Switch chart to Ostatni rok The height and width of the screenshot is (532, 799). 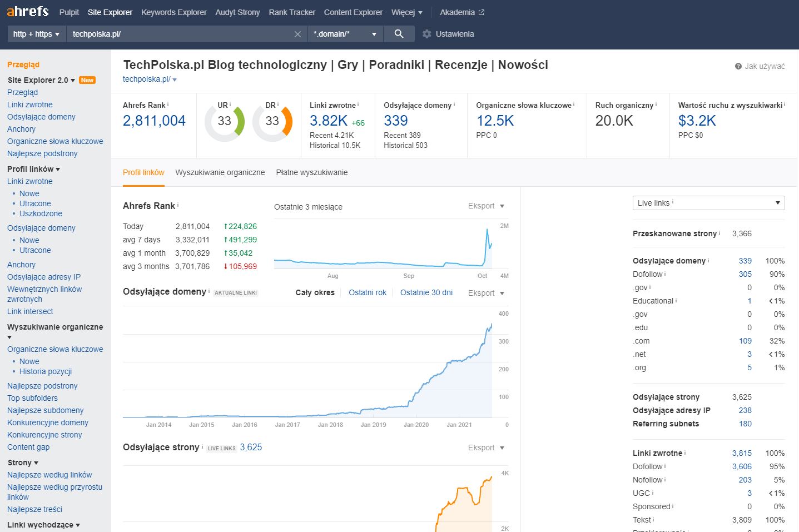coord(367,292)
